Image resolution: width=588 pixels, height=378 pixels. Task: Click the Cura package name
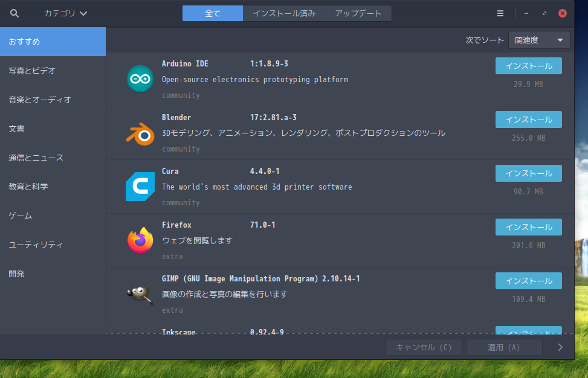click(x=170, y=171)
